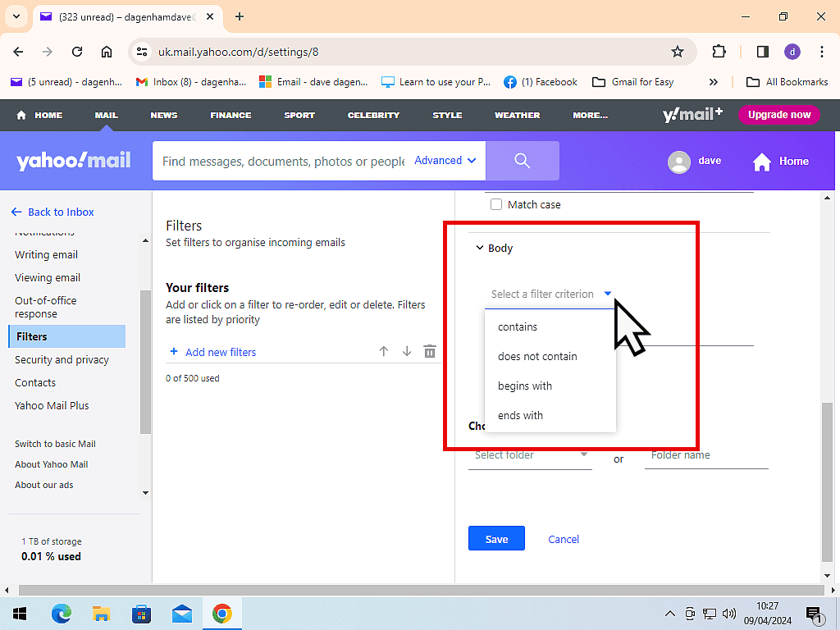Click the delete filter trash icon
This screenshot has height=630, width=840.
(430, 351)
